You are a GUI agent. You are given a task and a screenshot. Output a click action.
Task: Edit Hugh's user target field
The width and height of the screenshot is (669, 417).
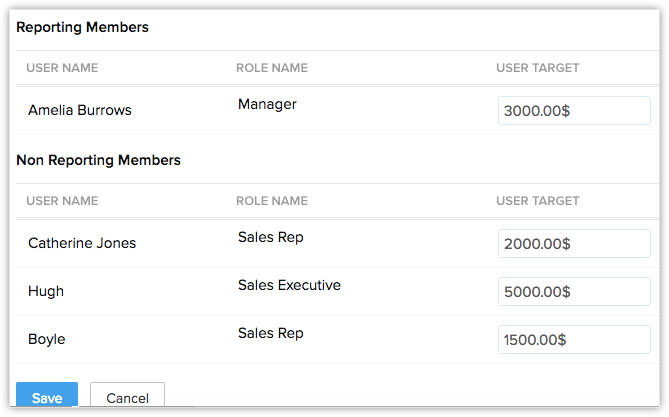574,292
